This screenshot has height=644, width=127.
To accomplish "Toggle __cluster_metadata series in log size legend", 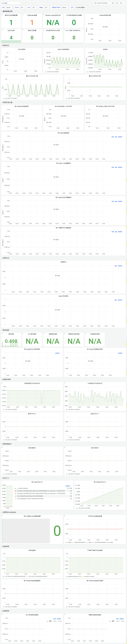I will click(x=22, y=488).
